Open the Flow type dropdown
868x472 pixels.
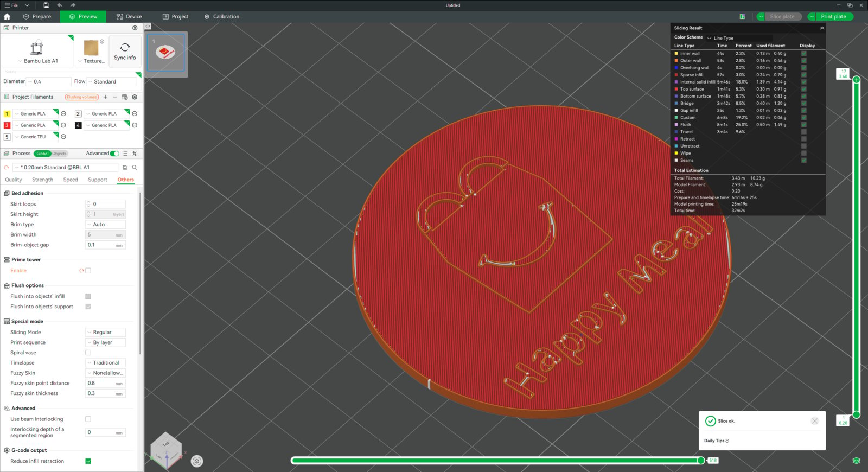[112, 82]
